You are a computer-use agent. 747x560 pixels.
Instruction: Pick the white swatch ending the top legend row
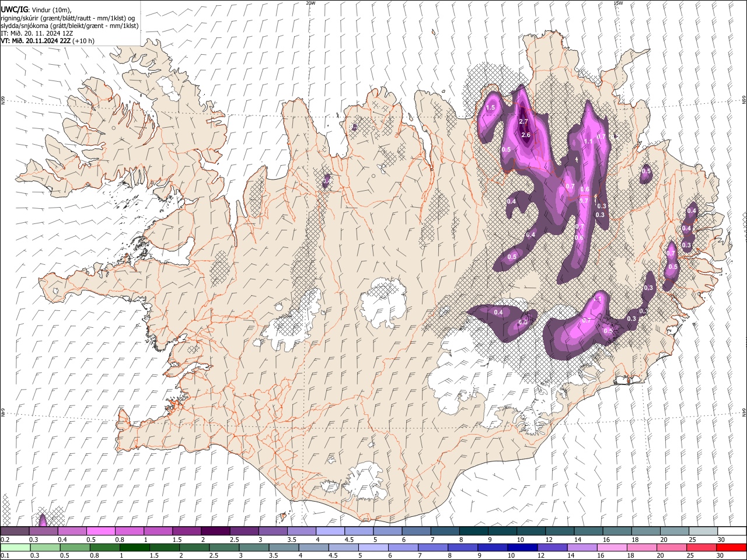pyautogui.click(x=732, y=531)
